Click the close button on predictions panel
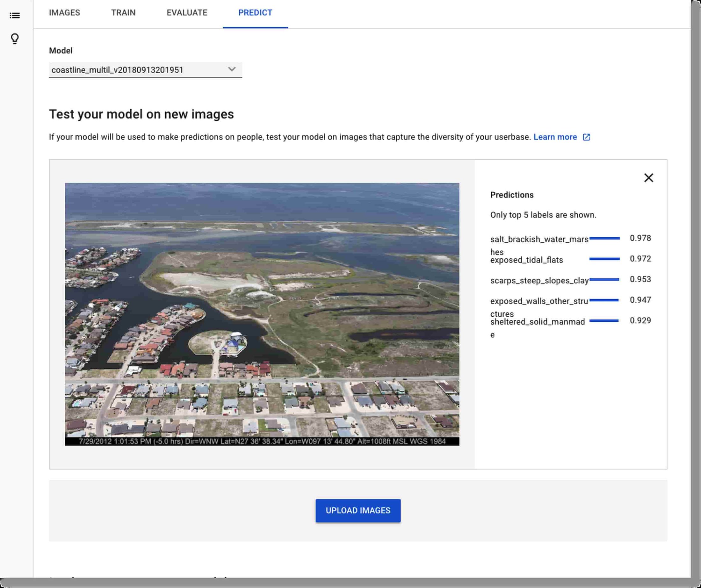This screenshot has width=701, height=588. pos(649,178)
